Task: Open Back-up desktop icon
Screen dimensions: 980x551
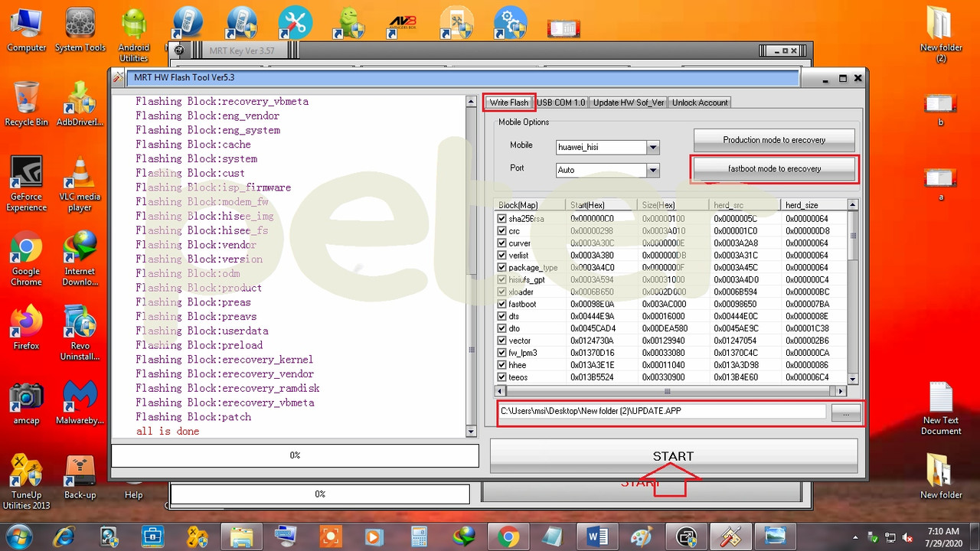Action: (80, 477)
